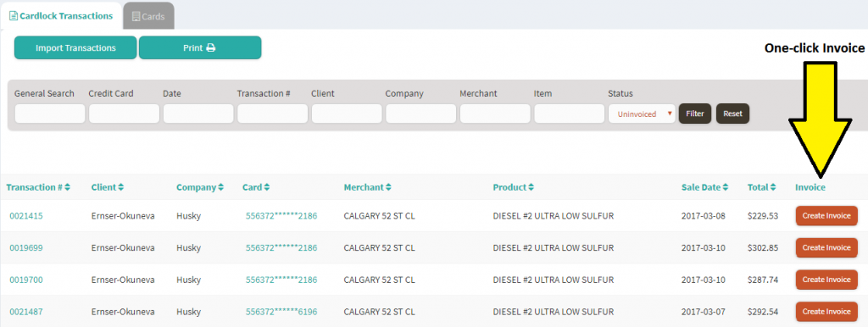Click the Import Transactions button

pos(75,47)
